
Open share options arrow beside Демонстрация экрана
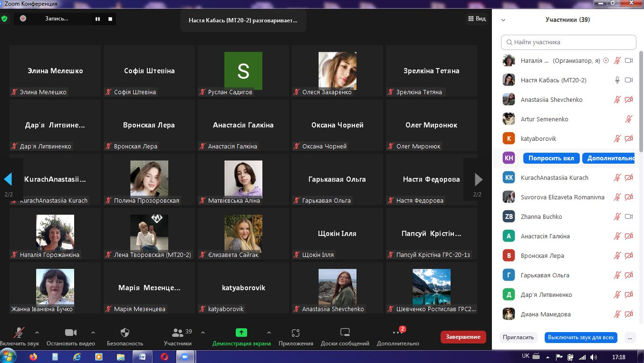pos(269,333)
